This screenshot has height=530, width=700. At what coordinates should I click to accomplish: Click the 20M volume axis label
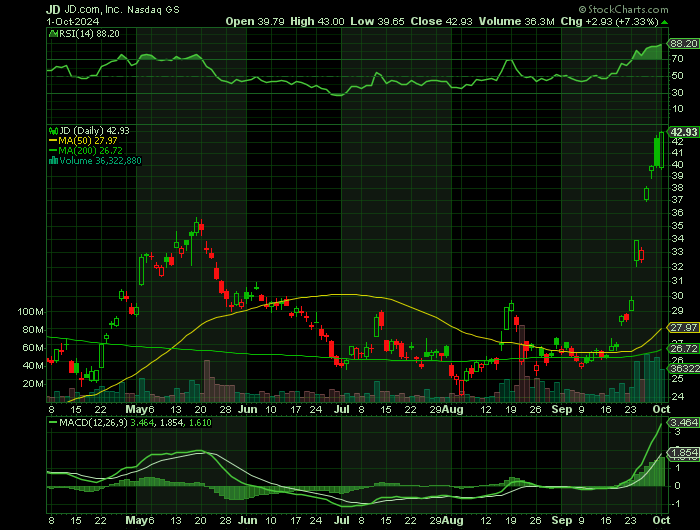(x=33, y=384)
